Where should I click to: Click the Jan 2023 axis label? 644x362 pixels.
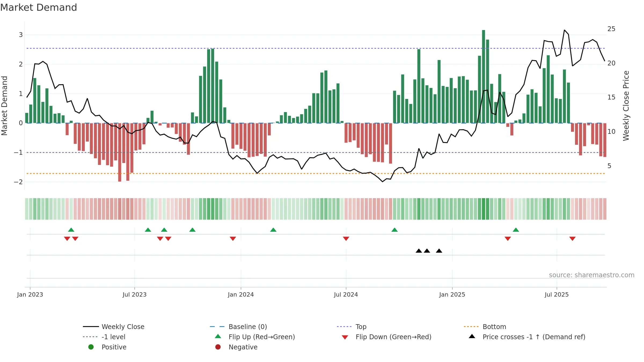pos(30,294)
